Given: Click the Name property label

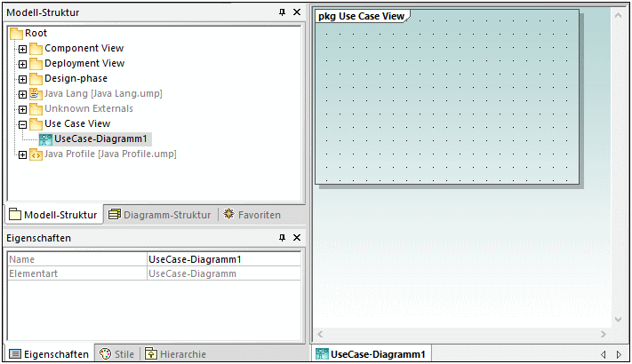Looking at the screenshot, I should (x=21, y=259).
